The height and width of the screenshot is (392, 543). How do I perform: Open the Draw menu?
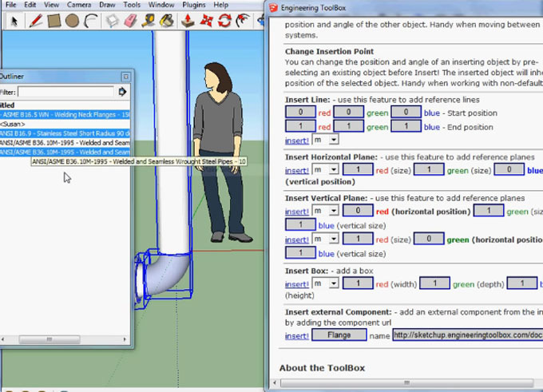[107, 5]
